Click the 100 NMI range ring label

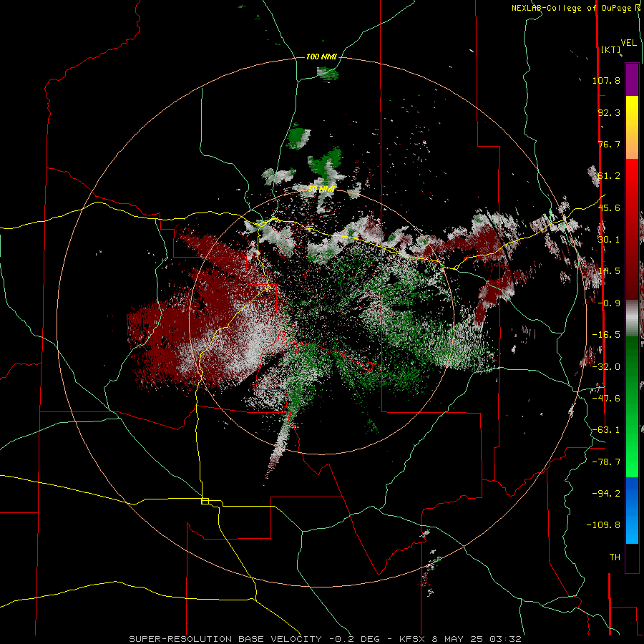point(321,57)
